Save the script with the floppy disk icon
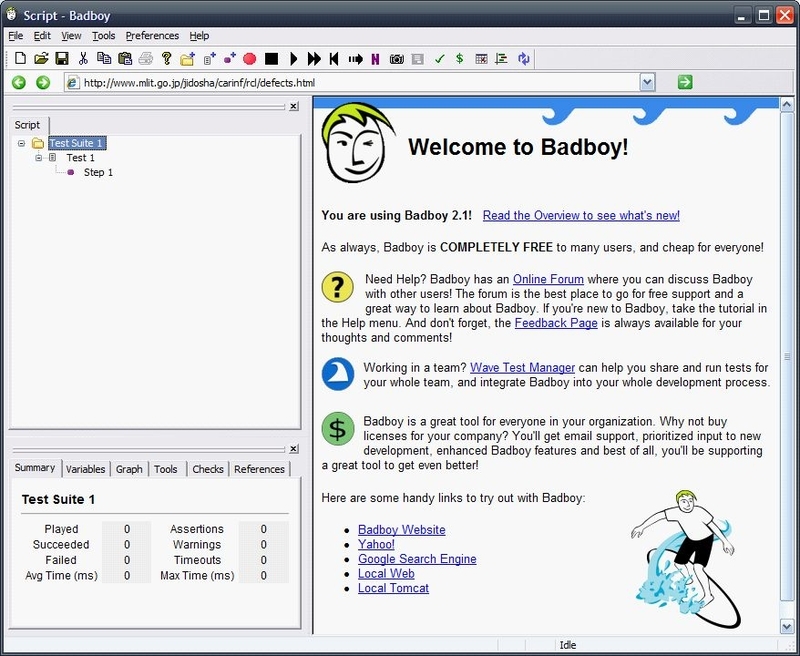The width and height of the screenshot is (800, 656). (x=62, y=59)
